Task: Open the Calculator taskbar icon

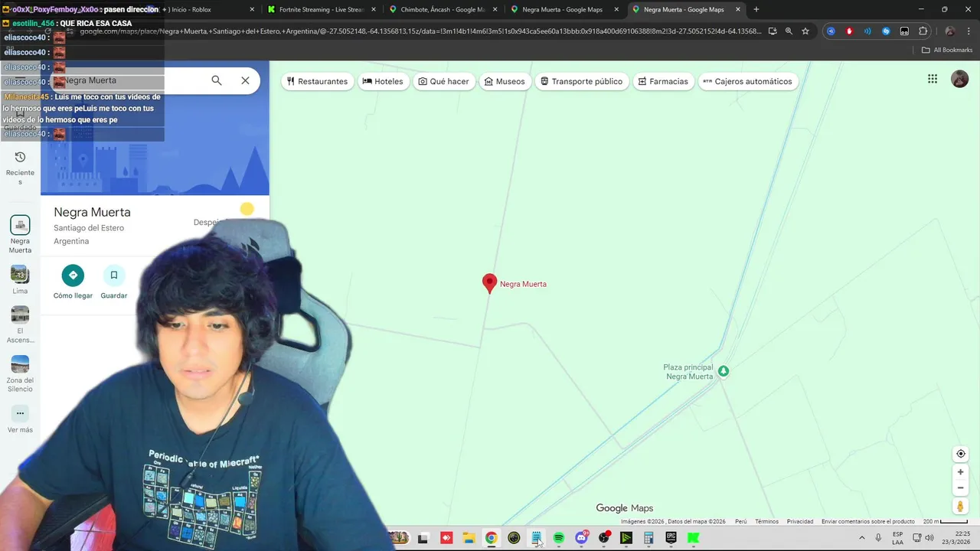Action: click(x=648, y=538)
